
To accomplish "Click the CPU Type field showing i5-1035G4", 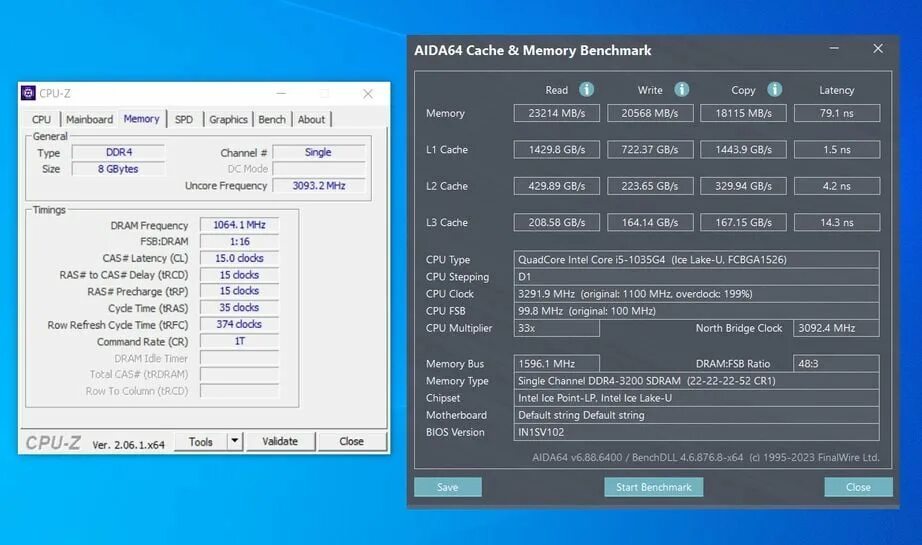I will point(697,259).
